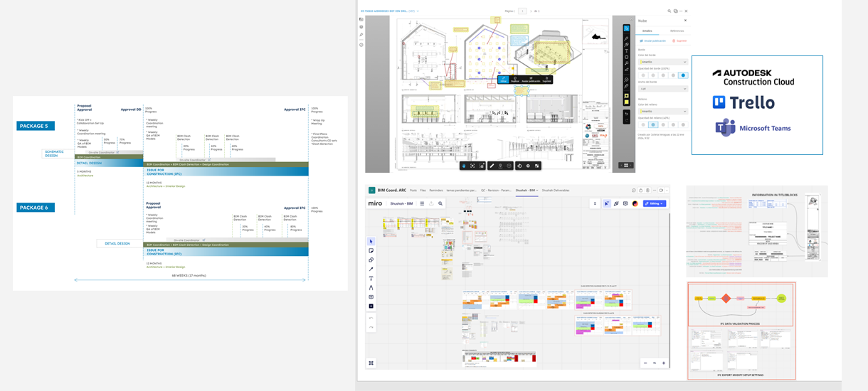Click the Miro zoom in plus
Viewport: 868px width, 391px height.
click(x=663, y=363)
